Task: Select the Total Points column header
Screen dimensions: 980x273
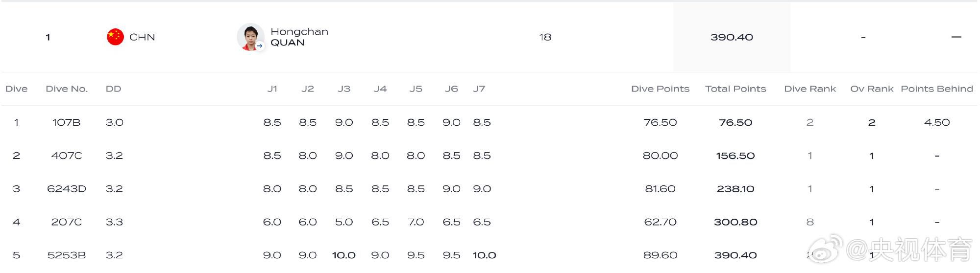Action: [735, 89]
